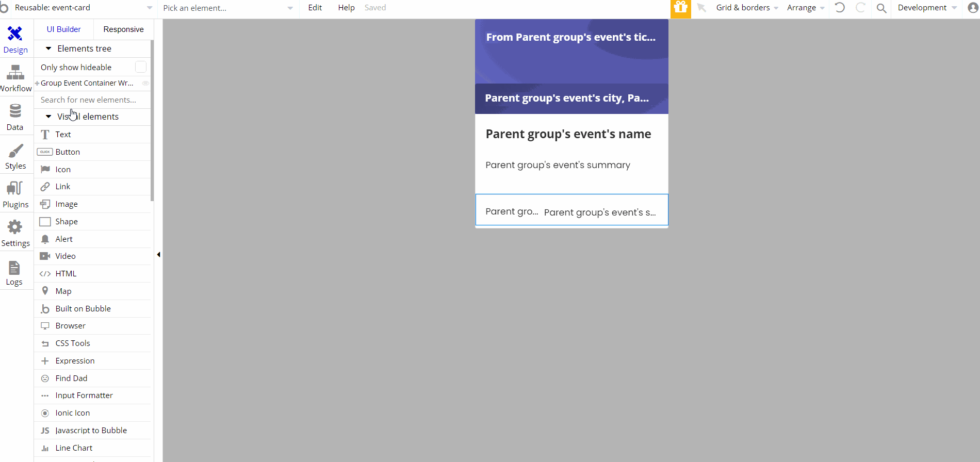Image resolution: width=980 pixels, height=462 pixels.
Task: Open the Data section icon
Action: [15, 111]
